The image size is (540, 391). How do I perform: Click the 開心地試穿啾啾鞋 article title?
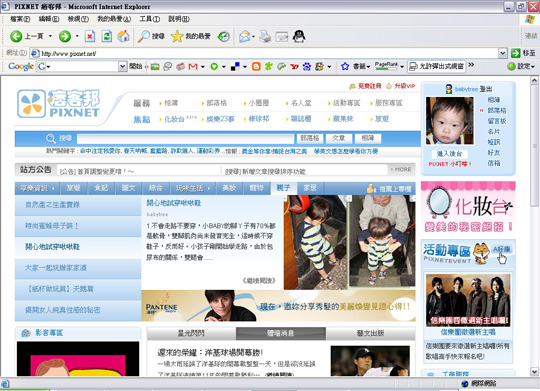174,203
